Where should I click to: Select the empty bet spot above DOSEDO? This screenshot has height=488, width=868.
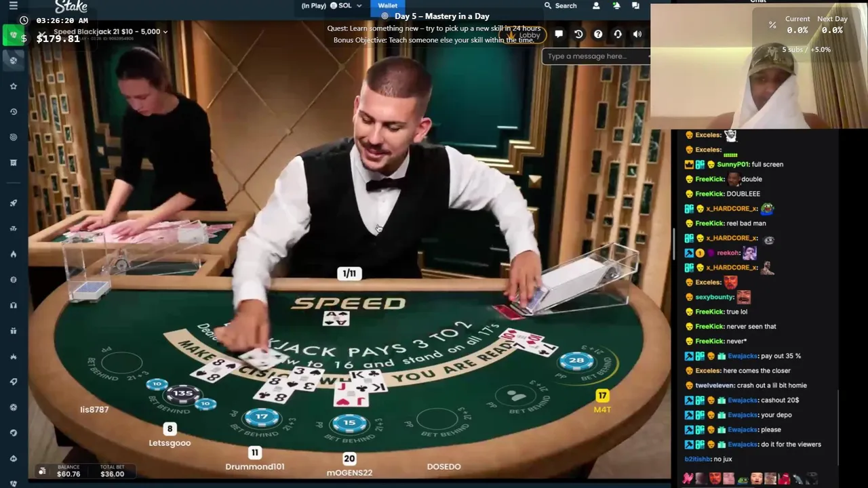(437, 420)
